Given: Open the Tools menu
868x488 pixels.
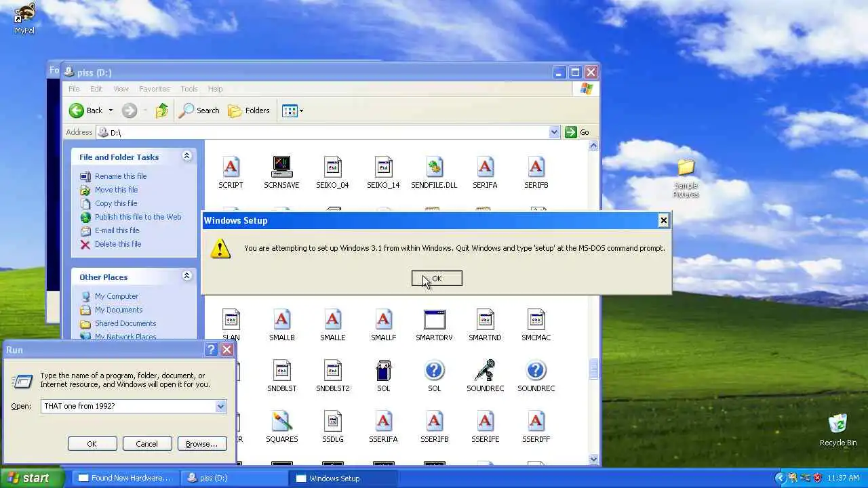Looking at the screenshot, I should [x=189, y=89].
